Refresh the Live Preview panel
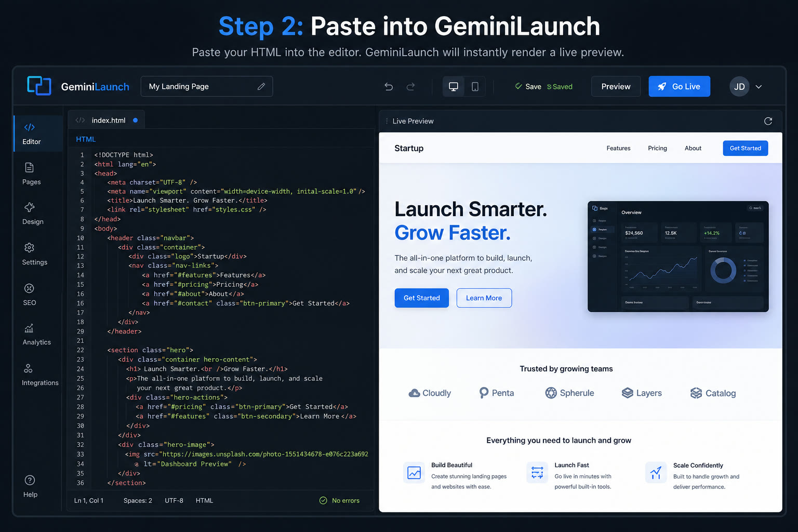Image resolution: width=798 pixels, height=532 pixels. (x=768, y=121)
